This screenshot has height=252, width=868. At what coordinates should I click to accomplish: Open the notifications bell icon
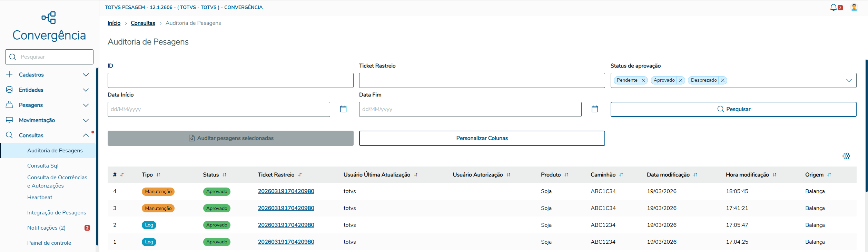click(x=834, y=8)
